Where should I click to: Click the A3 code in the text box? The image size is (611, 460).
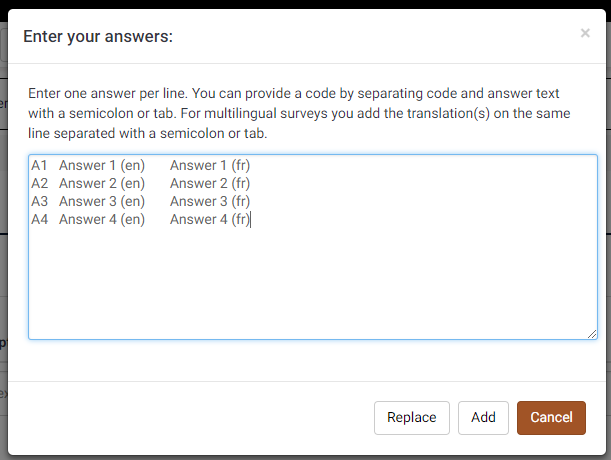click(39, 201)
